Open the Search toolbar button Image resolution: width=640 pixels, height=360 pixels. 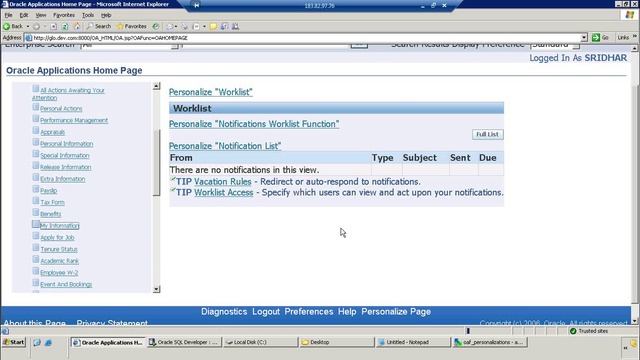click(99, 26)
